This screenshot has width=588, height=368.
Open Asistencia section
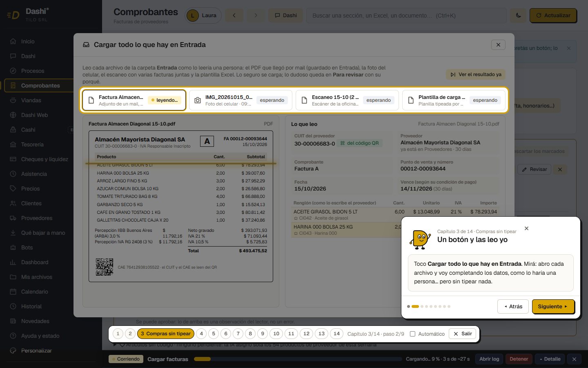pos(34,174)
